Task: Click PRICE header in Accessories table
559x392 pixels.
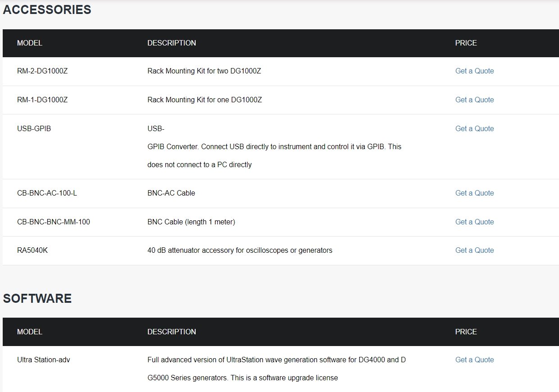Action: point(466,43)
